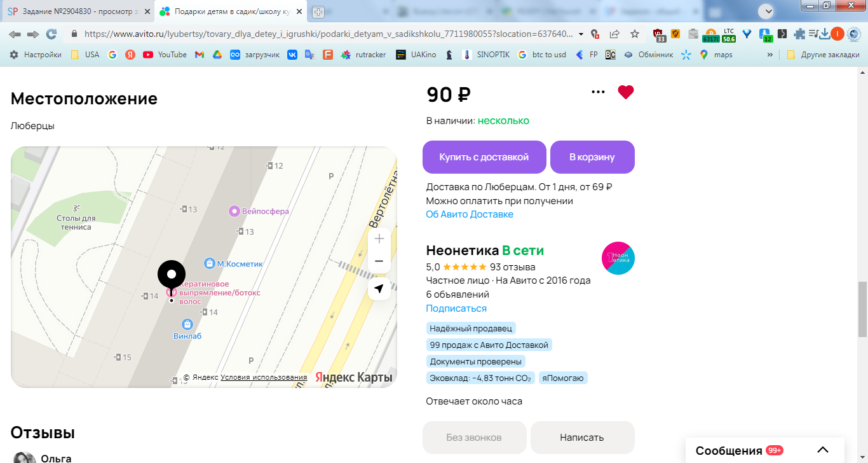The width and height of the screenshot is (868, 463).
Task: Click the browser reload icon
Action: coord(51,34)
